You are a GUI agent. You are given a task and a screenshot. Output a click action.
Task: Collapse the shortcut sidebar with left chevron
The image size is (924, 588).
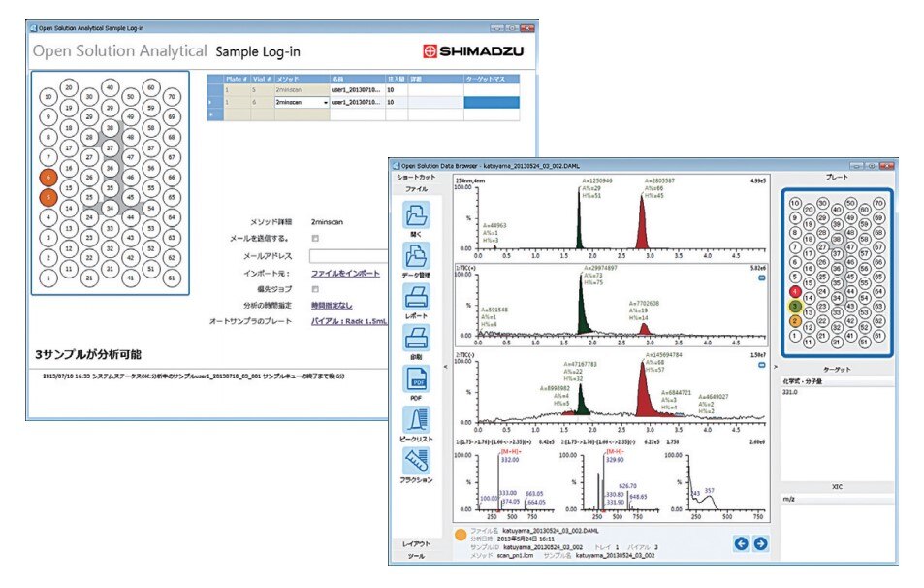[445, 367]
